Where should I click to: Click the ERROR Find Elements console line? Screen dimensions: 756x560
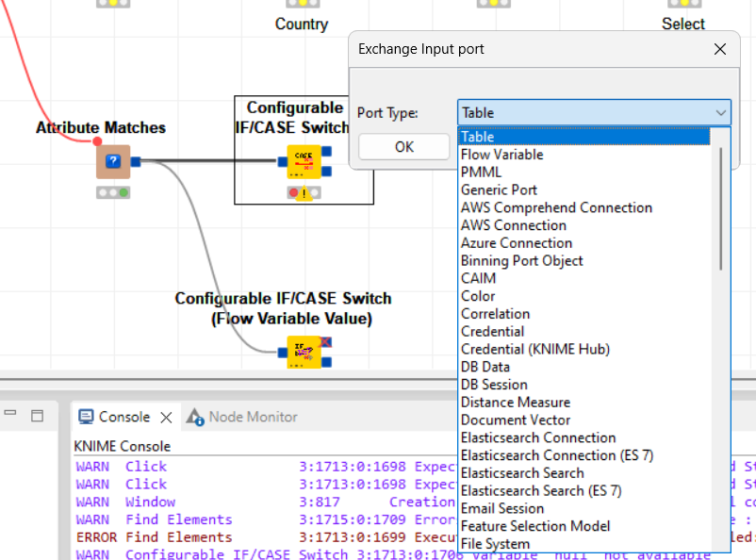(x=265, y=536)
